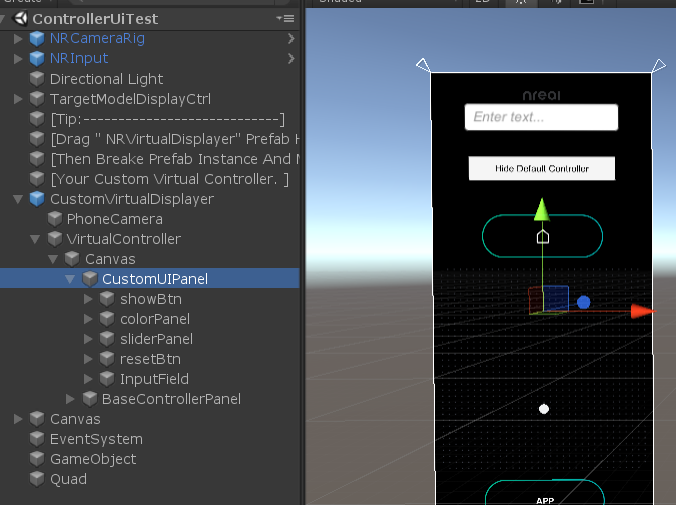Image resolution: width=676 pixels, height=505 pixels.
Task: Click the NRCameraRig prefab cube icon
Action: [37, 38]
